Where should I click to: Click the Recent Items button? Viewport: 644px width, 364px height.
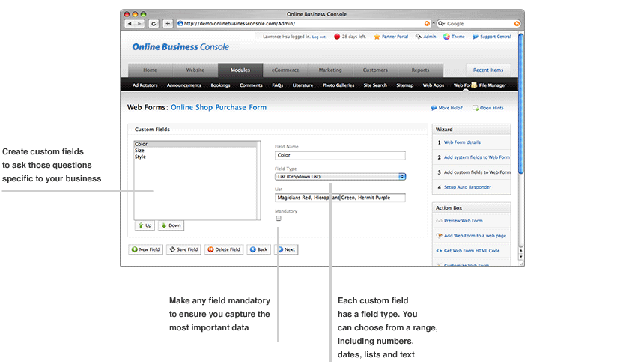(487, 70)
